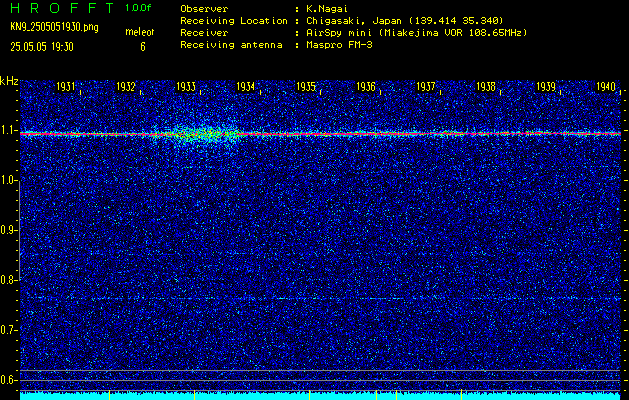Click the cyan signal level bar
629x400 pixels.
(320, 396)
